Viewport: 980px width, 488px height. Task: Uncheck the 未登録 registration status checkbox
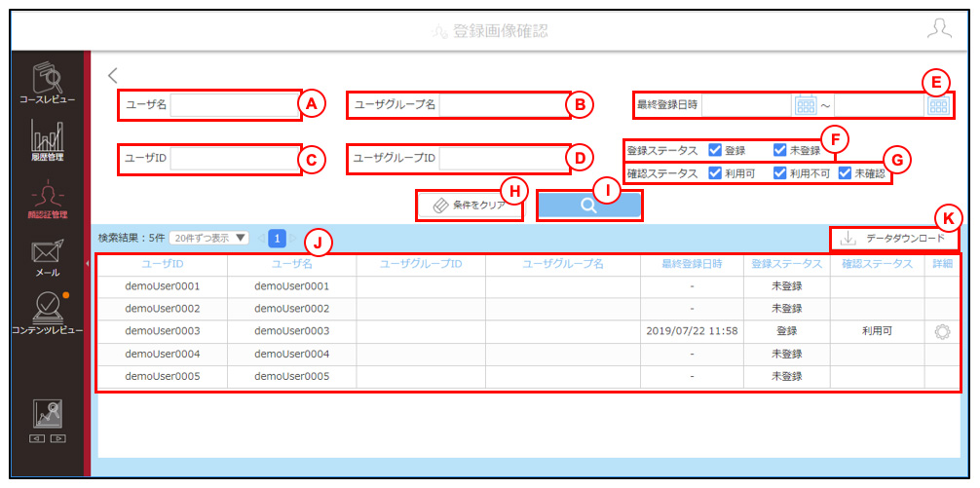(778, 150)
